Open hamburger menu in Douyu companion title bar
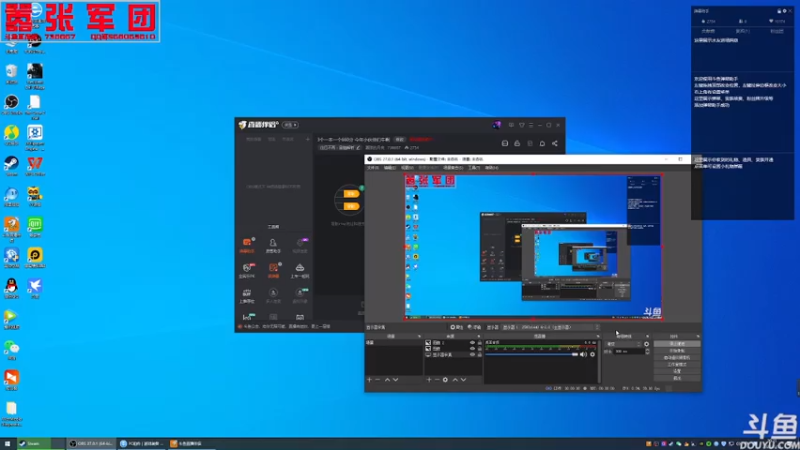The height and width of the screenshot is (450, 800). (531, 125)
